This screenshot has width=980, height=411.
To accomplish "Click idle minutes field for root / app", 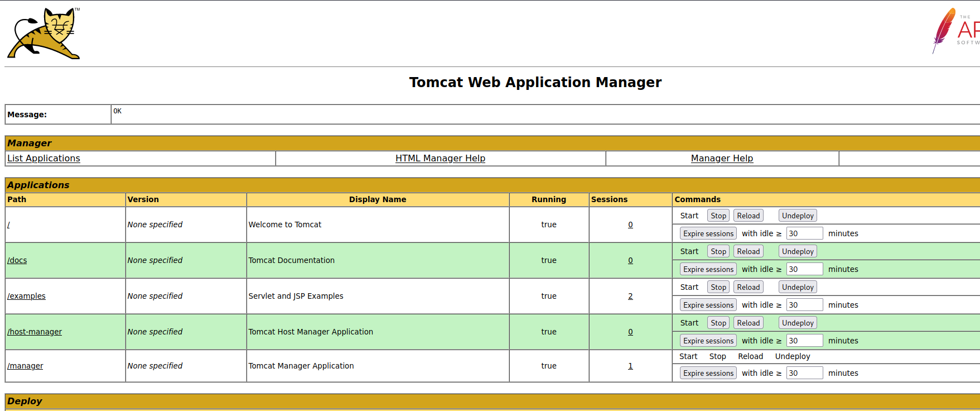I will coord(804,233).
